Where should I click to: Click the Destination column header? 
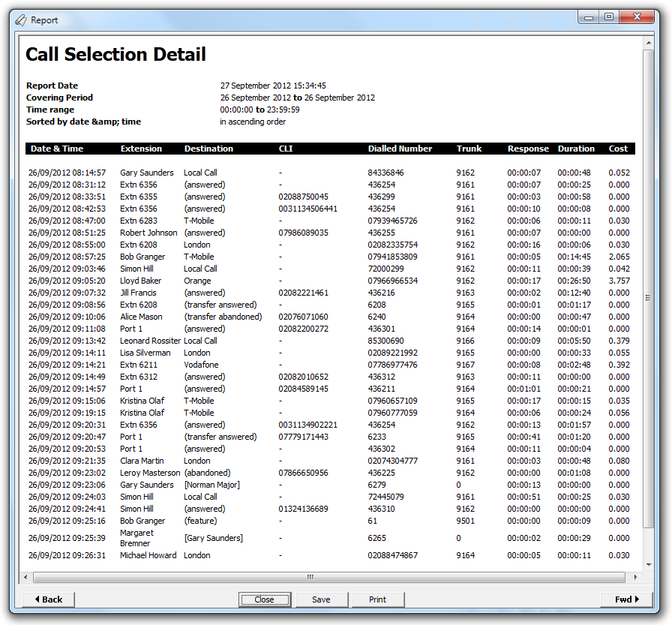pyautogui.click(x=208, y=149)
